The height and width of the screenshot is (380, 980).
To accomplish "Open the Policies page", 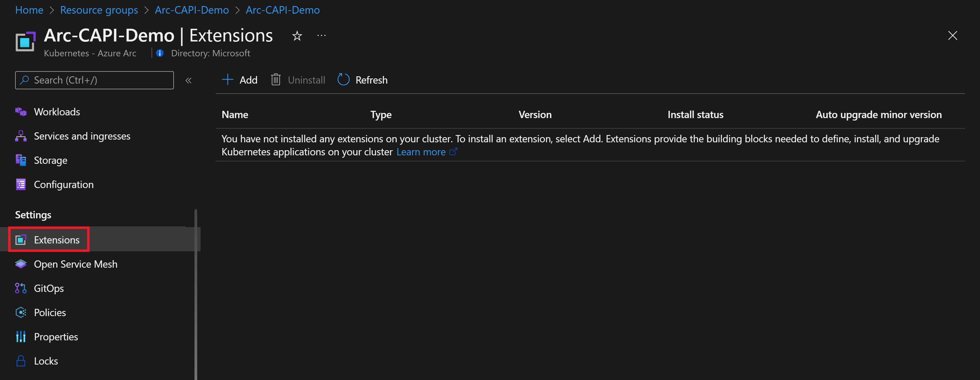I will tap(50, 312).
